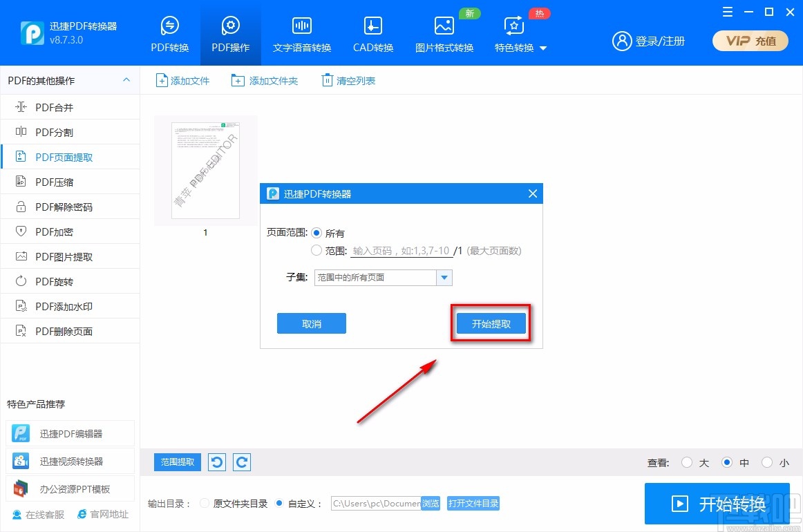The height and width of the screenshot is (532, 803).
Task: Click 打开文件目录 button
Action: [x=473, y=503]
